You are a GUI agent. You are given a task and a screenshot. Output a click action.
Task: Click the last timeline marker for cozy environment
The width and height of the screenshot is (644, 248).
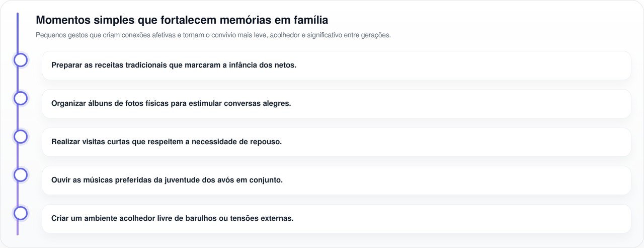point(21,213)
